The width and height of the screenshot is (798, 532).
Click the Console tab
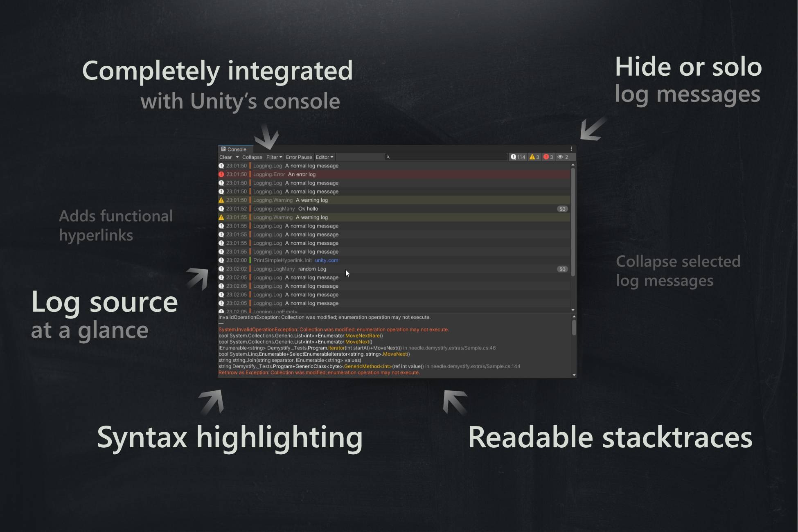pyautogui.click(x=235, y=149)
